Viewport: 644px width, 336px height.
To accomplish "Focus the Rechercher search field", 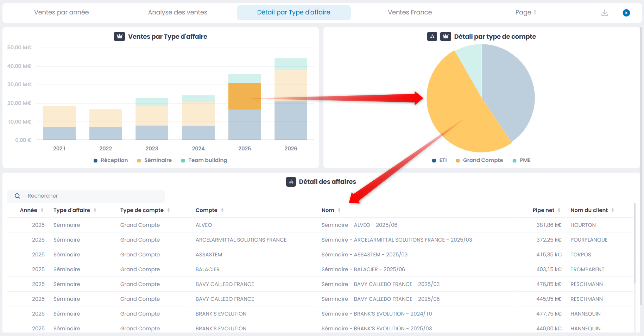I will [x=86, y=196].
